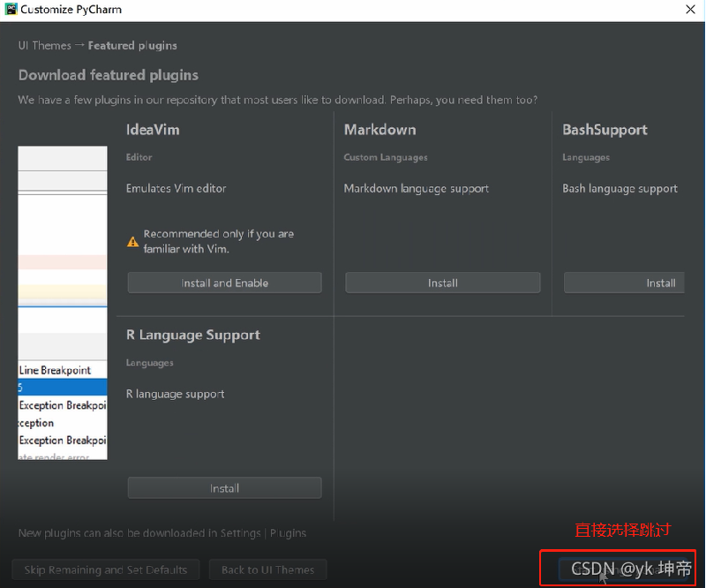Select the R Language Support title

(x=193, y=335)
